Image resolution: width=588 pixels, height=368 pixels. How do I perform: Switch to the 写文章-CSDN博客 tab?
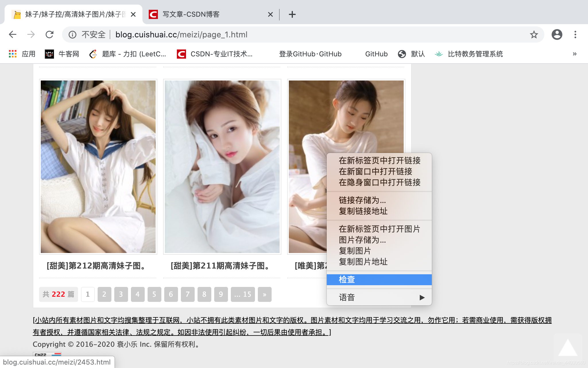click(189, 14)
